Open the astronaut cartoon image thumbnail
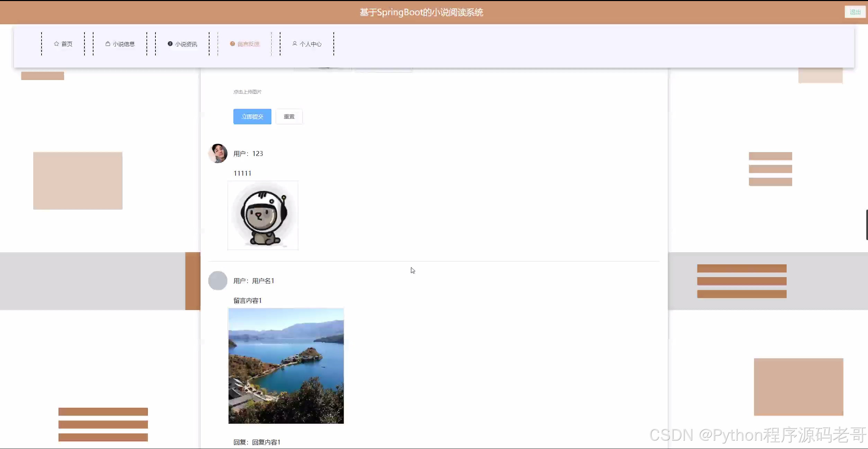This screenshot has width=868, height=449. pos(263,215)
